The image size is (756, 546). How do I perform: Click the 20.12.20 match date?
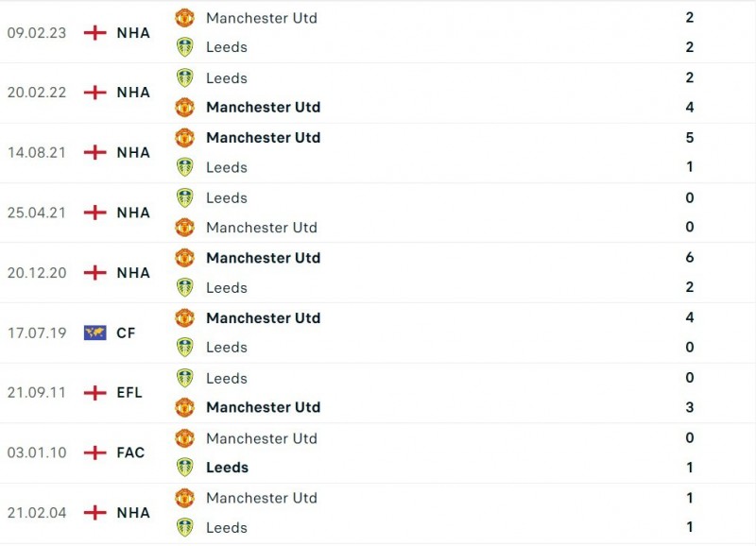point(37,273)
